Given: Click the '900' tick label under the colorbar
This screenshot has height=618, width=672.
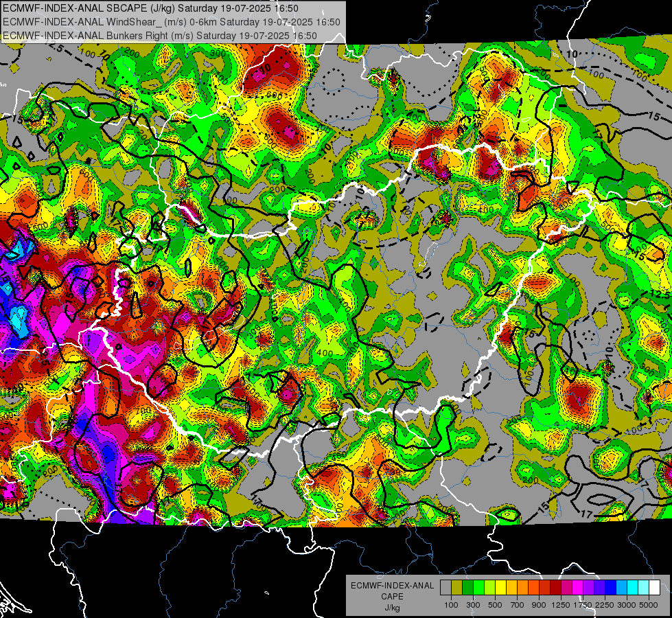Looking at the screenshot, I should click(x=539, y=605).
